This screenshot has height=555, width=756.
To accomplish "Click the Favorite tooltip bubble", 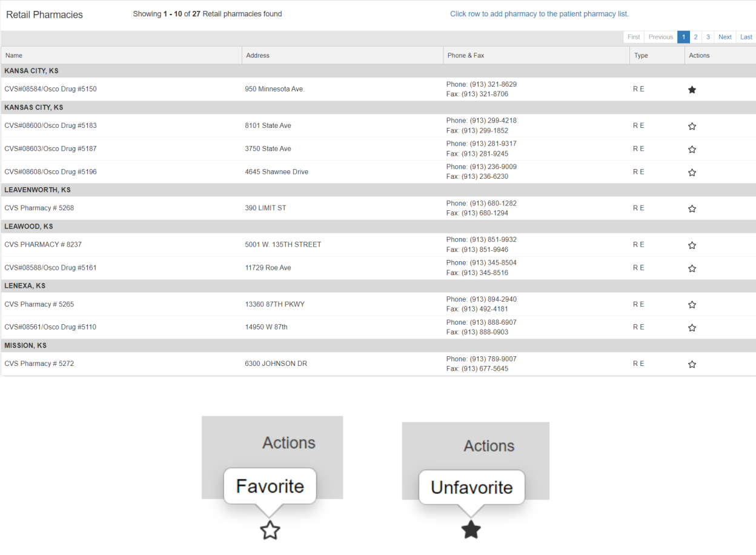I will tap(270, 486).
